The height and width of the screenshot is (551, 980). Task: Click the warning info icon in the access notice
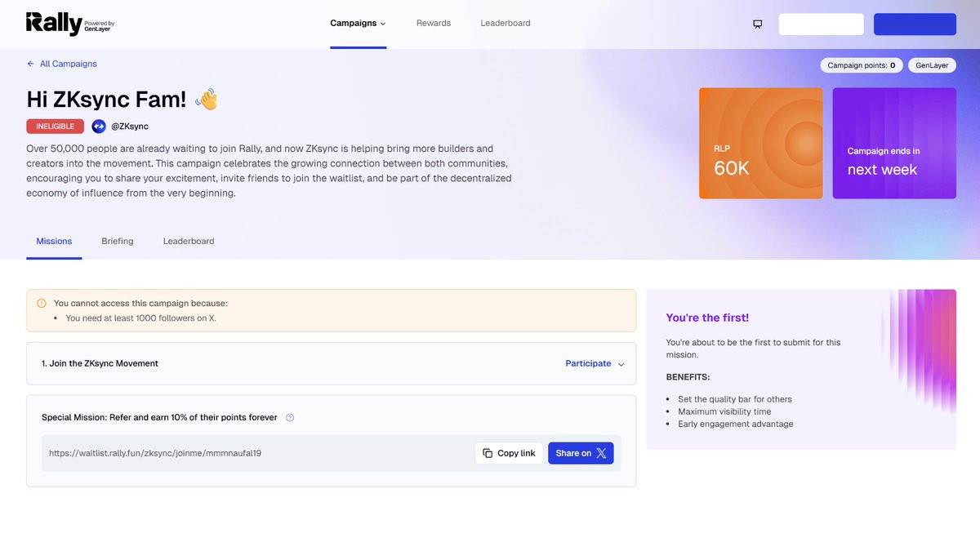point(42,303)
